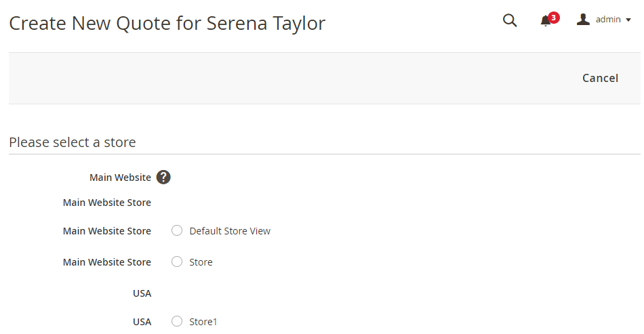Click the Store option label text
This screenshot has width=644, height=334.
201,262
